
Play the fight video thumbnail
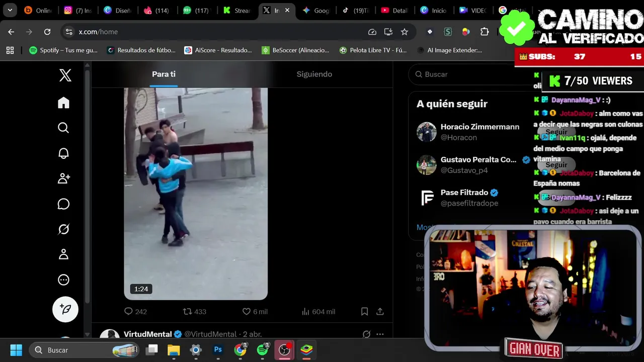point(196,194)
